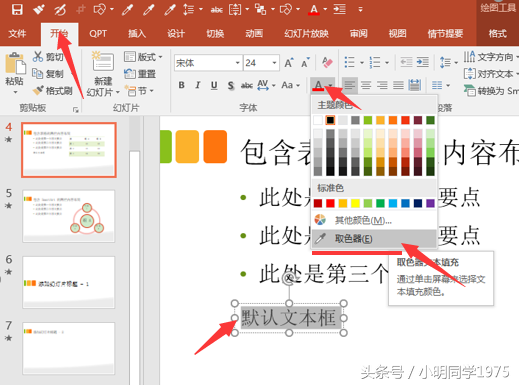Viewport: 519px width, 385px height.
Task: Click the 默认文本框 text box
Action: (x=289, y=318)
